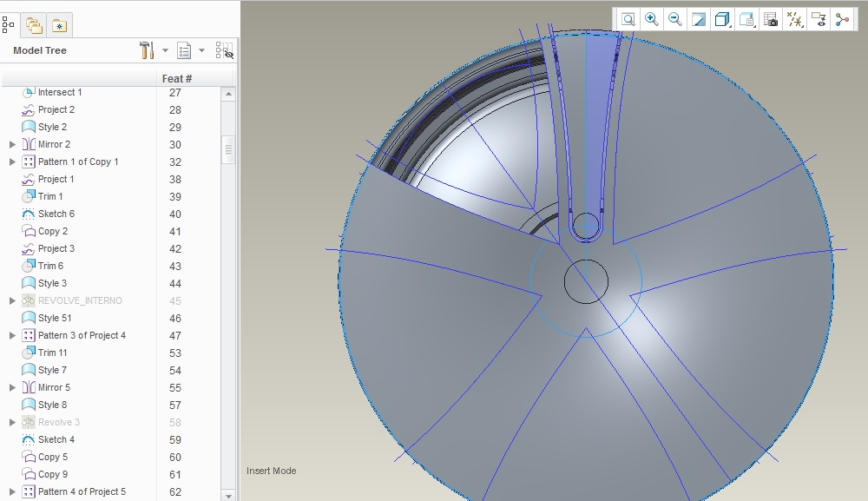Click the Model Tree title text

point(40,50)
